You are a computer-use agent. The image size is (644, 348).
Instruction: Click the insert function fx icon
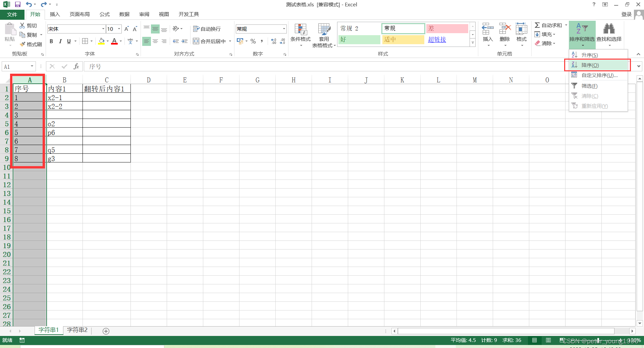coord(76,66)
